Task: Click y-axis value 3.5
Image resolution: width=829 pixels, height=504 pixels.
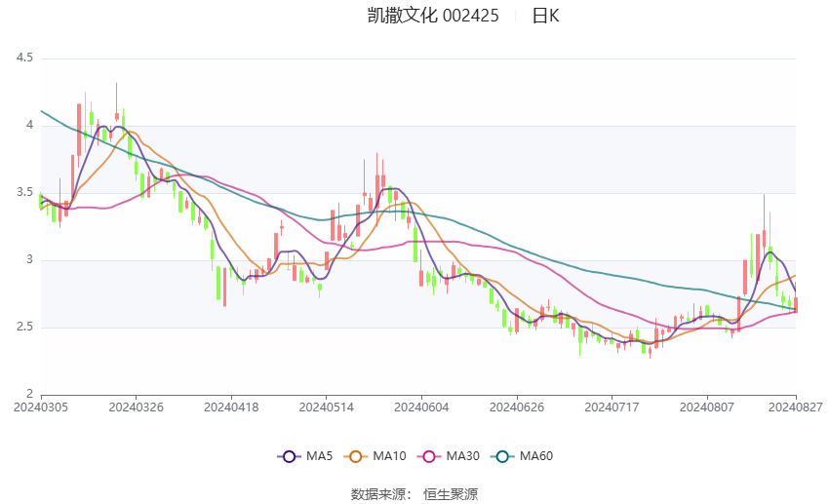Action: pos(24,192)
